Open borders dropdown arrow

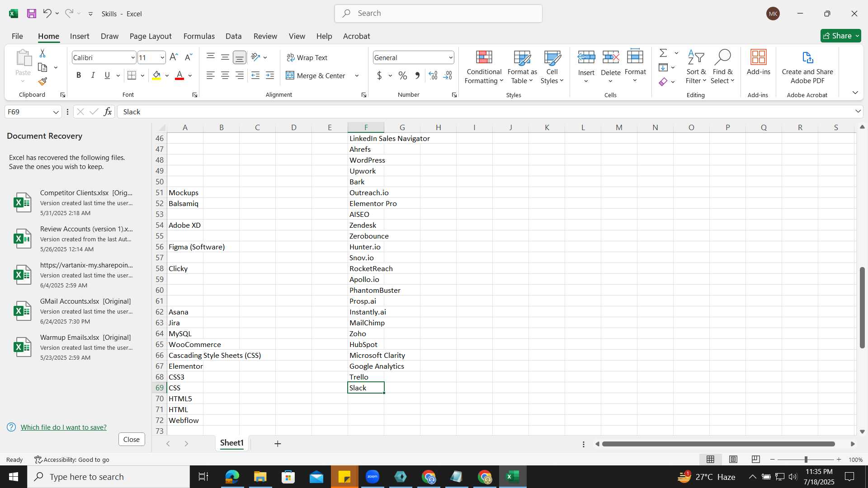pos(142,75)
